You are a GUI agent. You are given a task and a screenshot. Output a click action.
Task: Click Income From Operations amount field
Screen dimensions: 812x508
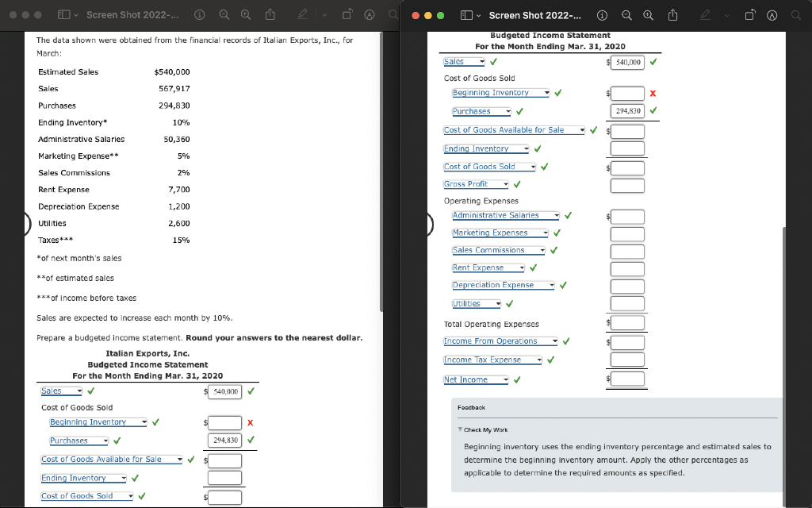click(627, 343)
